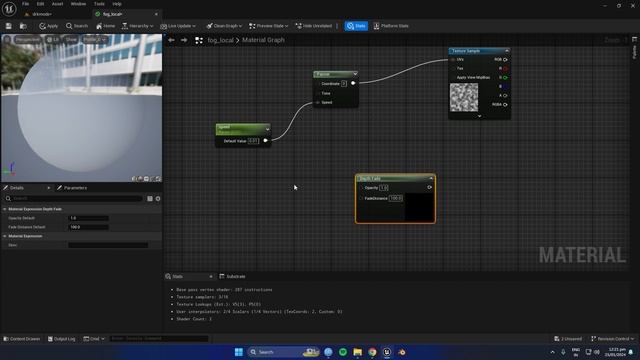Open the Output Log
Viewport: 640px width, 360px height.
[61, 339]
